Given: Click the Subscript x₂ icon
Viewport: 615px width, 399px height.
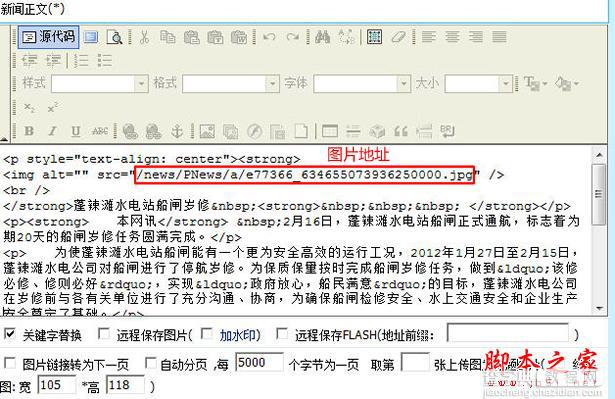Looking at the screenshot, I should (29, 107).
